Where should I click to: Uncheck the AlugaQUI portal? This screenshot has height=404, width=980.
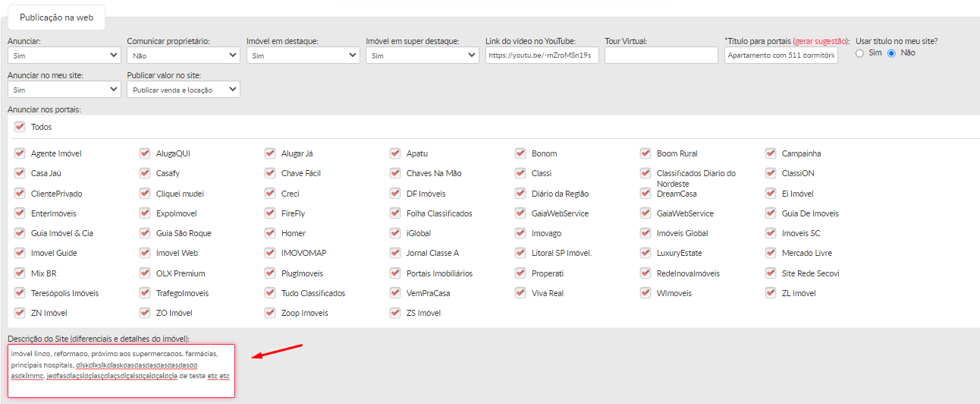(145, 153)
